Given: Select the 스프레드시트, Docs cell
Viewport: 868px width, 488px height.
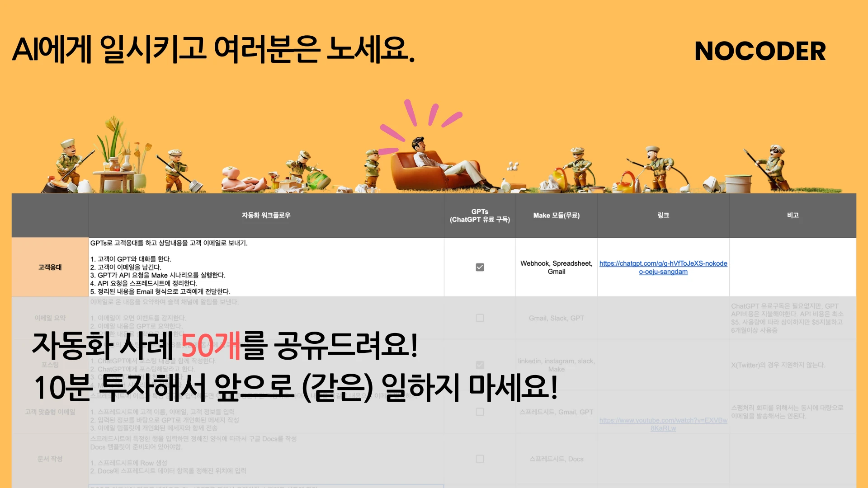Looking at the screenshot, I should click(556, 458).
